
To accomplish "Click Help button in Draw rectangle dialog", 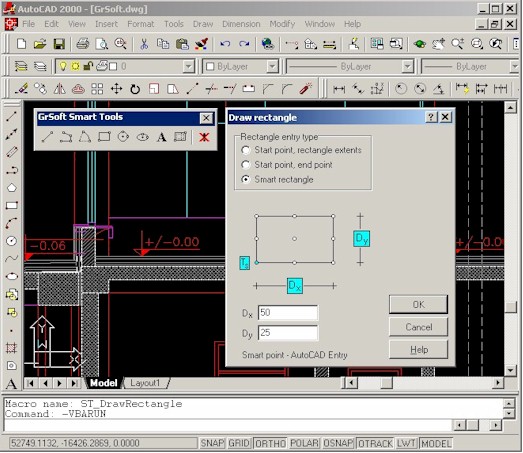I will pyautogui.click(x=418, y=350).
